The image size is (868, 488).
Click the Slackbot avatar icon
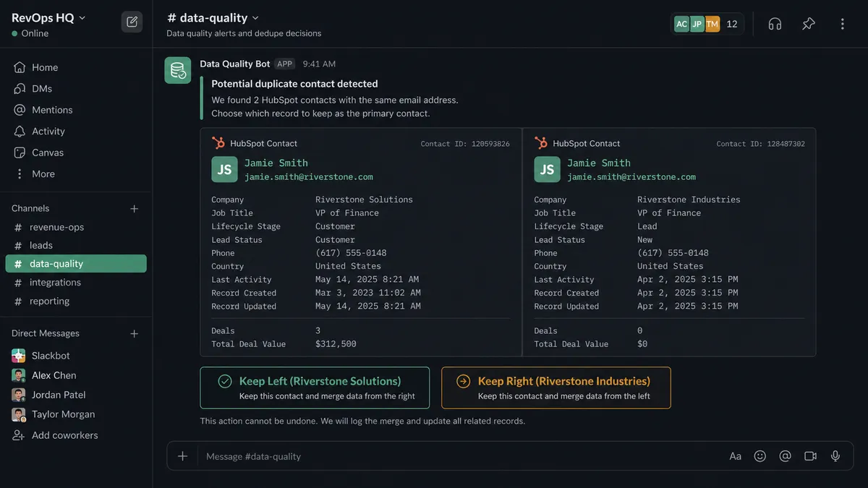pos(19,356)
